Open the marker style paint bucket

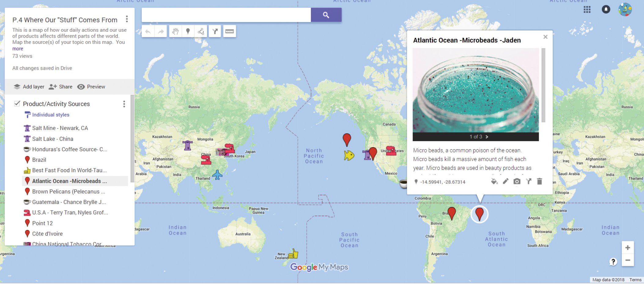[494, 181]
